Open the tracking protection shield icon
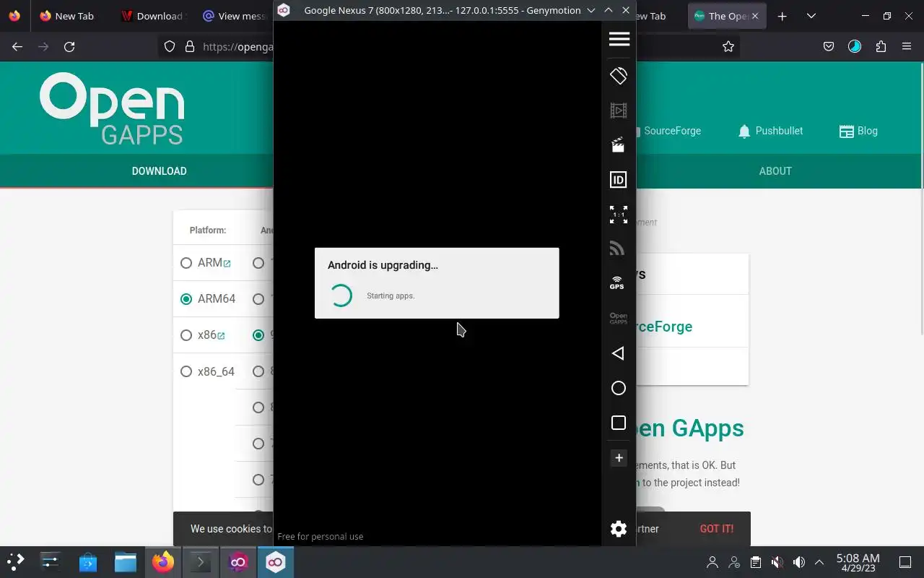The height and width of the screenshot is (578, 924). pyautogui.click(x=170, y=46)
